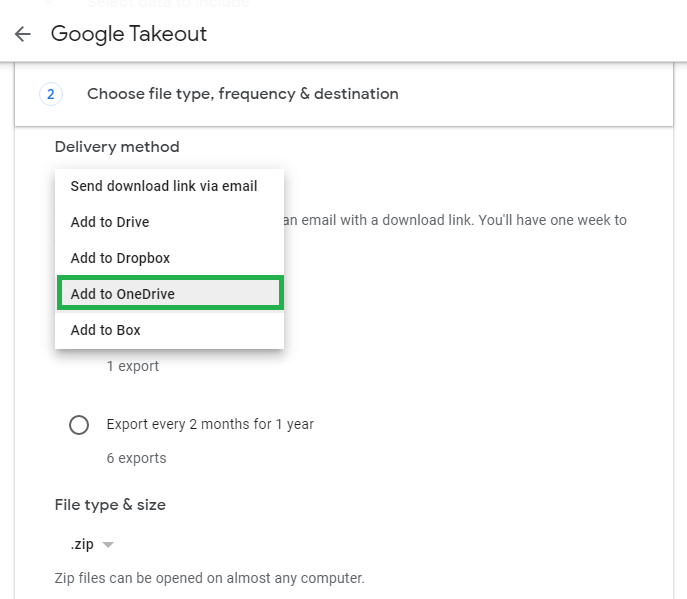Click the Delivery method heading
The width and height of the screenshot is (687, 599).
(x=117, y=147)
